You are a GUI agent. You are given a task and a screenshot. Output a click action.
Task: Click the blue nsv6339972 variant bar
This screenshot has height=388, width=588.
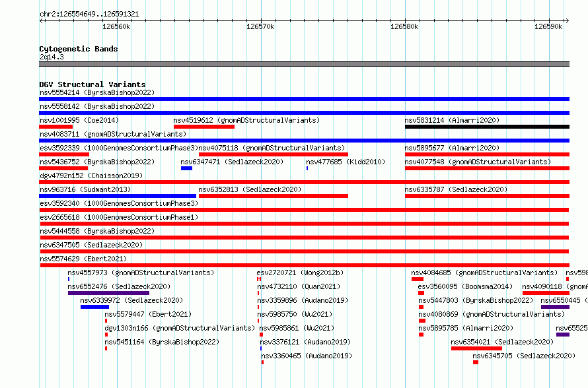point(94,307)
